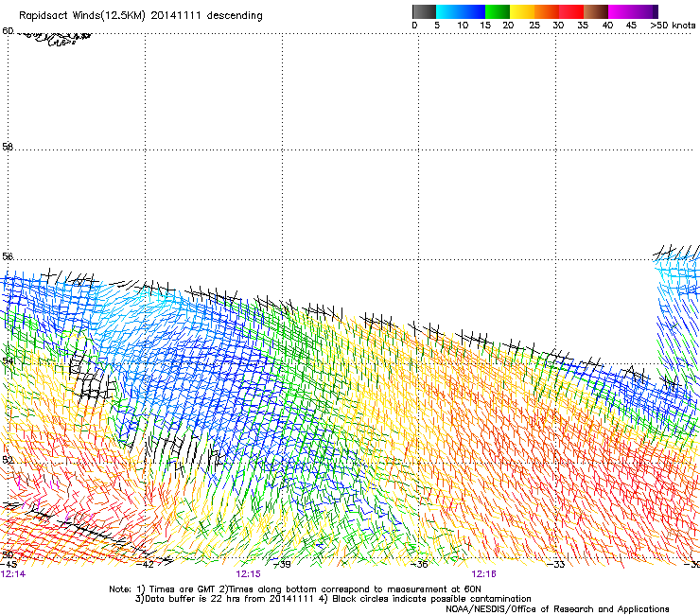Click the latitude 60 axis label

8,31
